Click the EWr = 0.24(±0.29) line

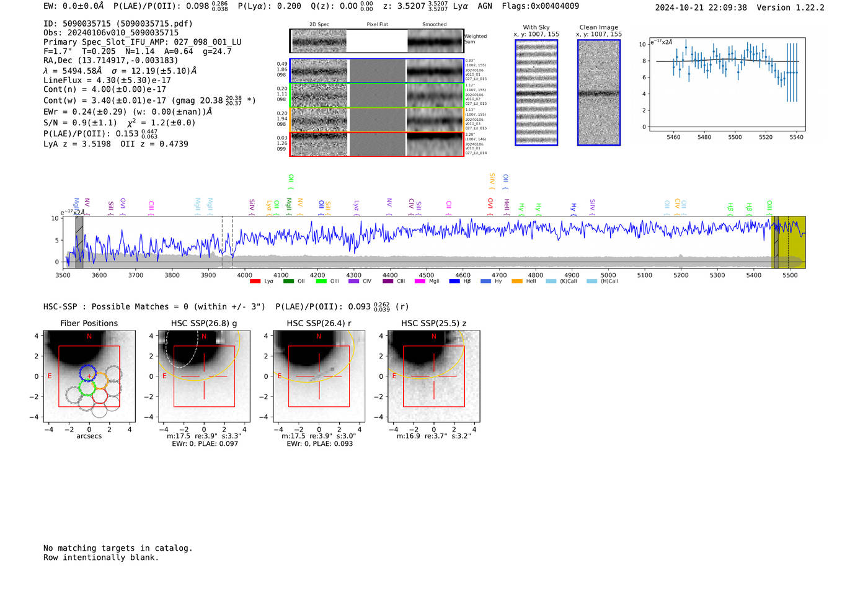pos(128,112)
